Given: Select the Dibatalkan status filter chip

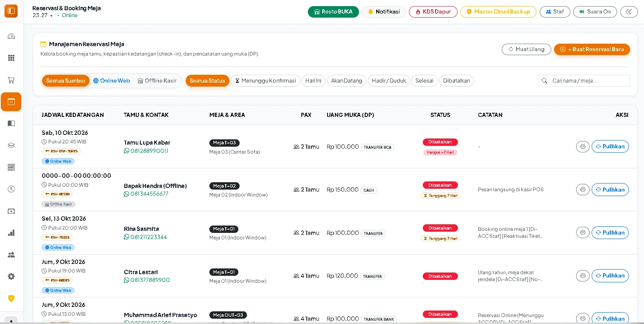Looking at the screenshot, I should tap(456, 81).
